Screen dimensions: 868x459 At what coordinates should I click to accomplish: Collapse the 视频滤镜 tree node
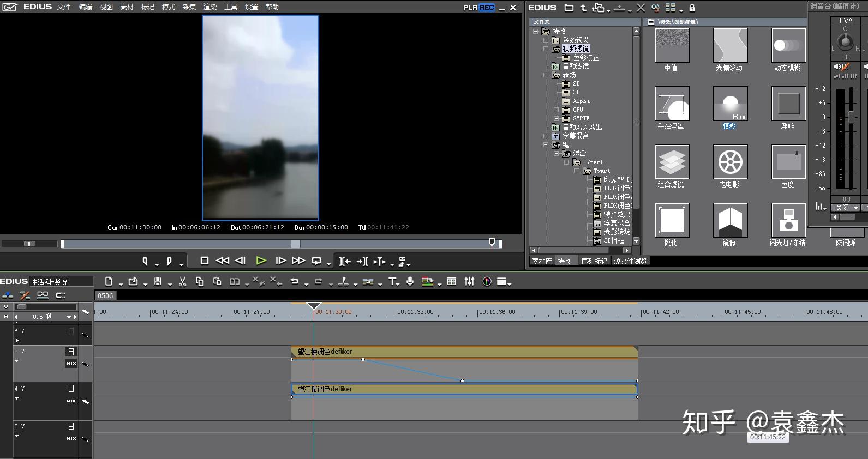(546, 49)
